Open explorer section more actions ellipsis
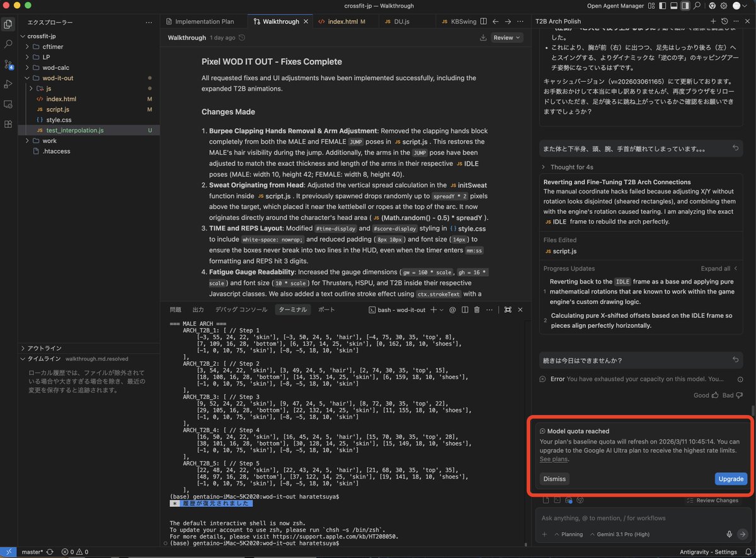756x558 pixels. pyautogui.click(x=149, y=22)
